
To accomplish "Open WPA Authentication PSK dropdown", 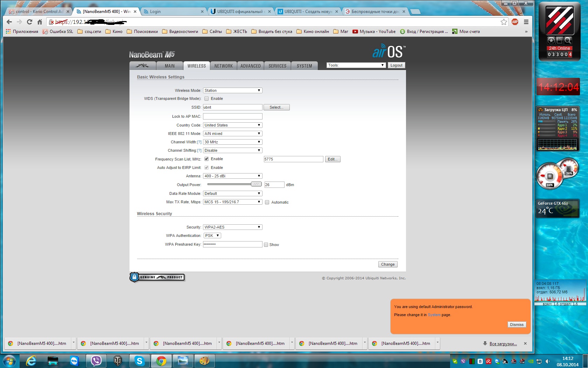I will [x=212, y=236].
